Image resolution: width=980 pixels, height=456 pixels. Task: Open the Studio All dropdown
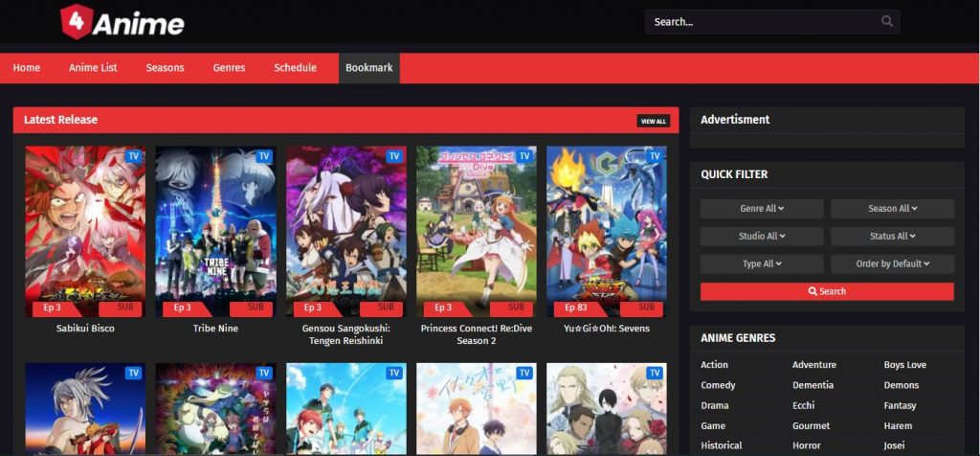tap(761, 237)
